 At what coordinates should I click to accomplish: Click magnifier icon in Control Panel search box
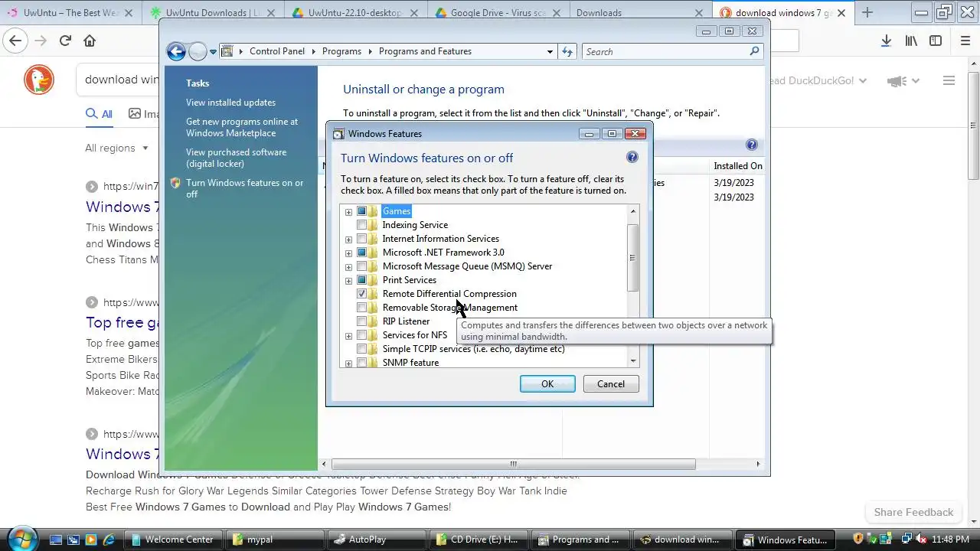click(754, 51)
